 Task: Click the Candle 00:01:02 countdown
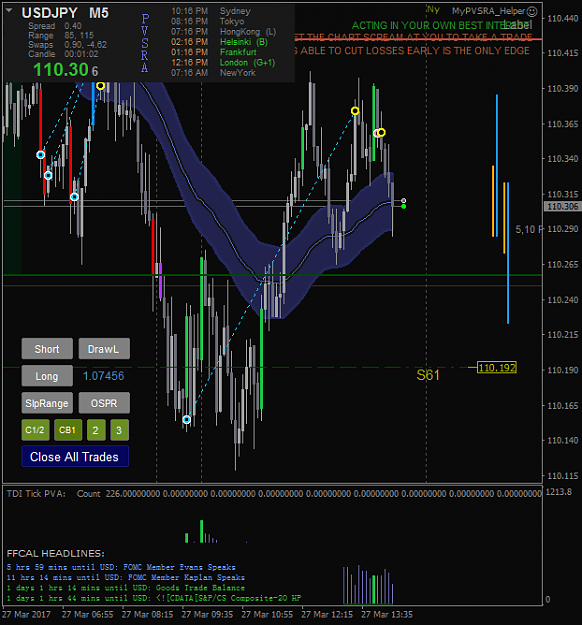63,54
